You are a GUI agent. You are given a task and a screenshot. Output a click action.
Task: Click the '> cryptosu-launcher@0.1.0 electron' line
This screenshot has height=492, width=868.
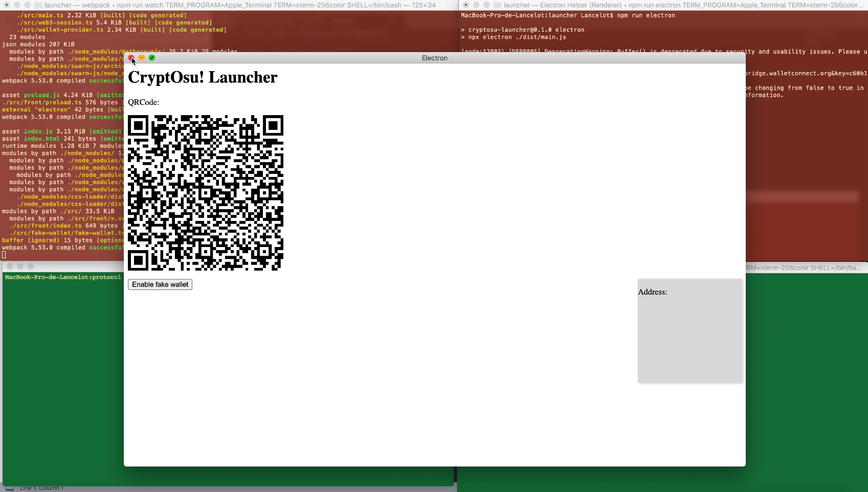click(523, 30)
